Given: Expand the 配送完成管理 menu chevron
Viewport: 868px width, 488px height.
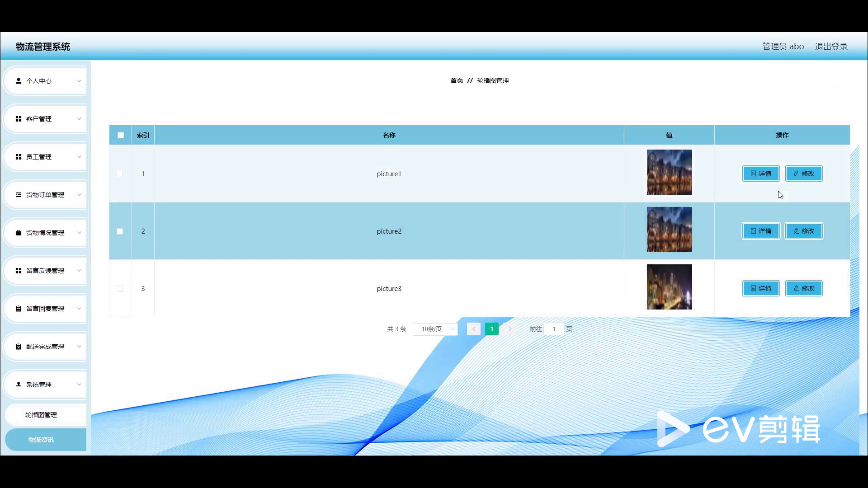Looking at the screenshot, I should click(x=79, y=347).
